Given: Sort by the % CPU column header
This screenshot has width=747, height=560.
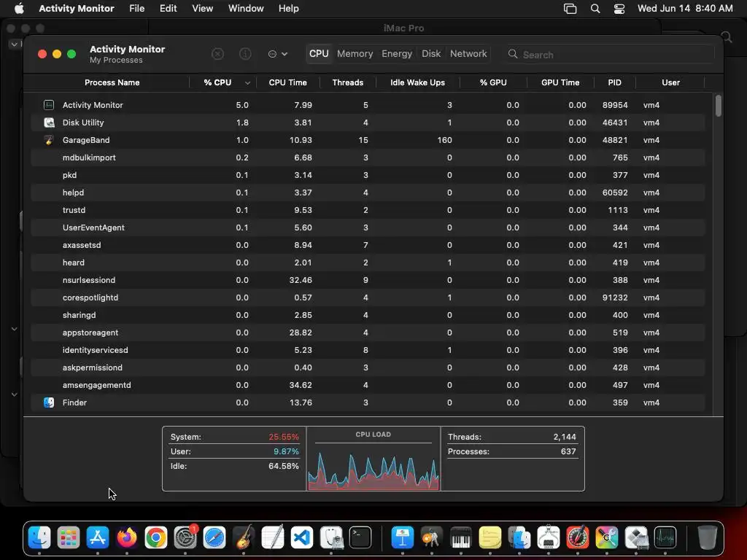Looking at the screenshot, I should click(222, 82).
